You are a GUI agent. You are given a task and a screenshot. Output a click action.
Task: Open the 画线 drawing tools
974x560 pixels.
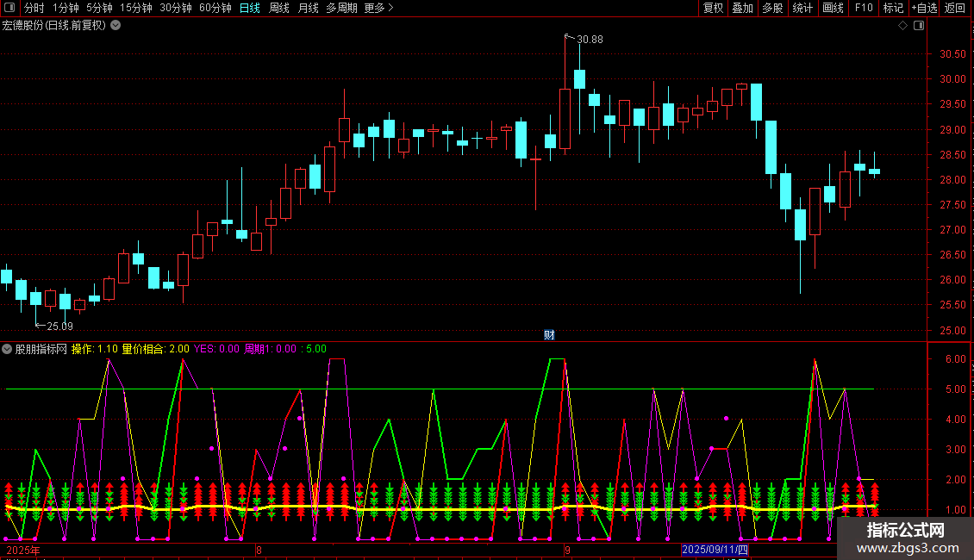tap(833, 8)
